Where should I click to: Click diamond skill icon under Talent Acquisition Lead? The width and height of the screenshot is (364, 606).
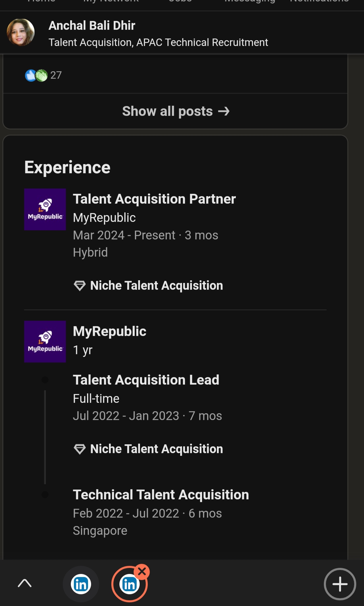pos(80,449)
